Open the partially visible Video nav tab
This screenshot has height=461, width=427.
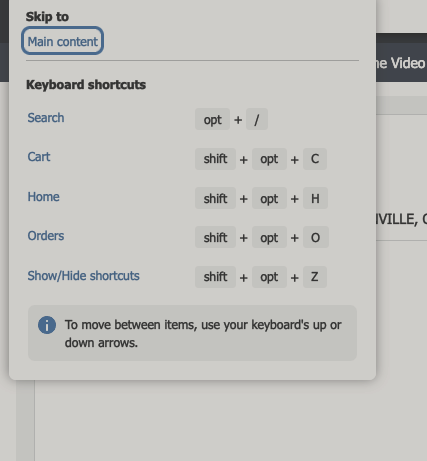402,63
